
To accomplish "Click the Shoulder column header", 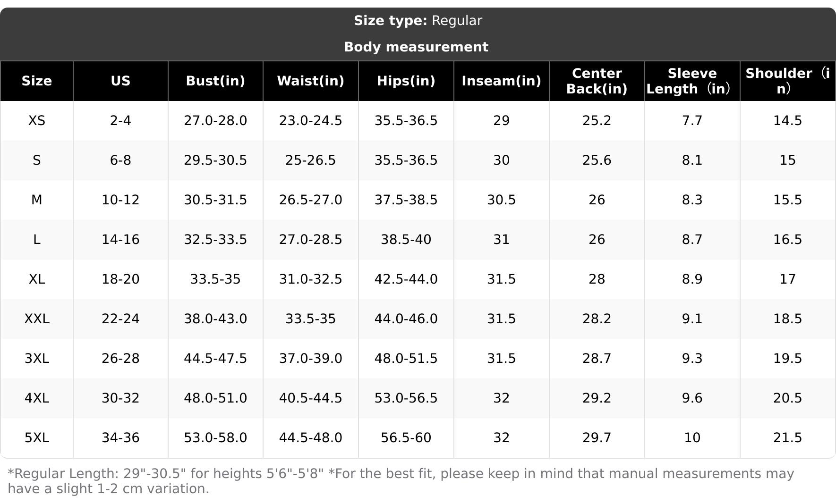I will tap(787, 81).
